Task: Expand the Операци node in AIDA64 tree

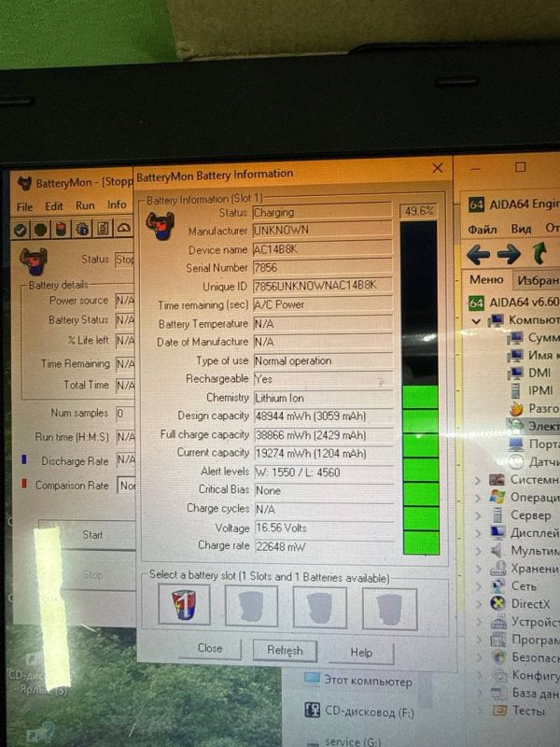Action: pos(478,498)
